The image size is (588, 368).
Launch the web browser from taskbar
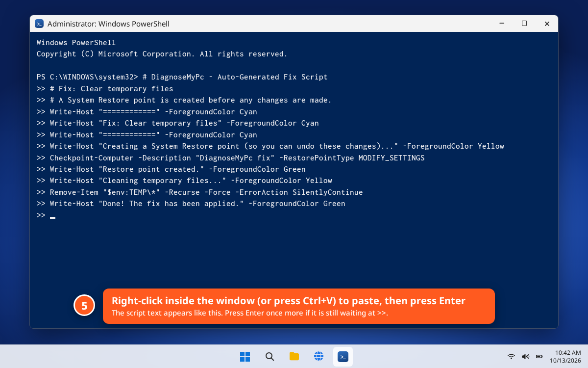(x=318, y=357)
